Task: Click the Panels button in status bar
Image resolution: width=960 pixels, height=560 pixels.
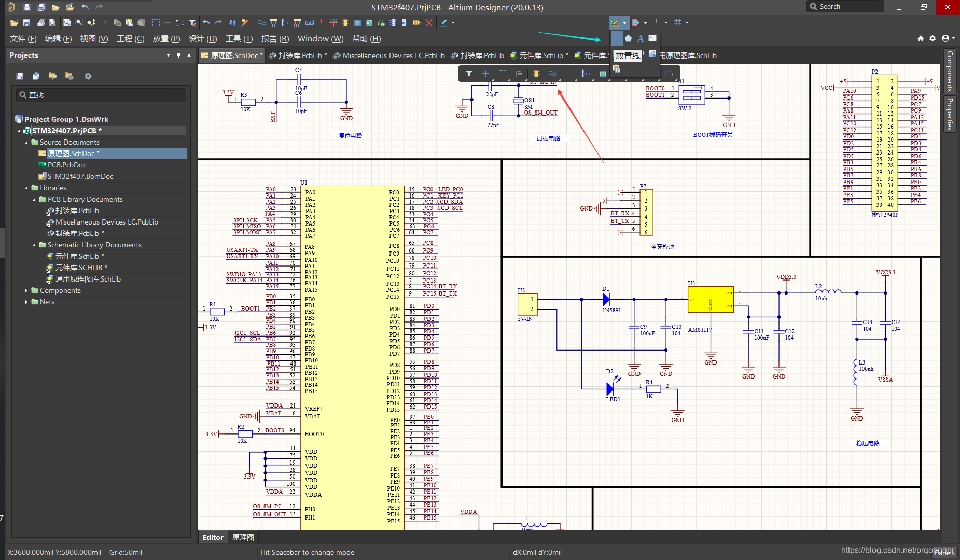Action: tap(944, 553)
